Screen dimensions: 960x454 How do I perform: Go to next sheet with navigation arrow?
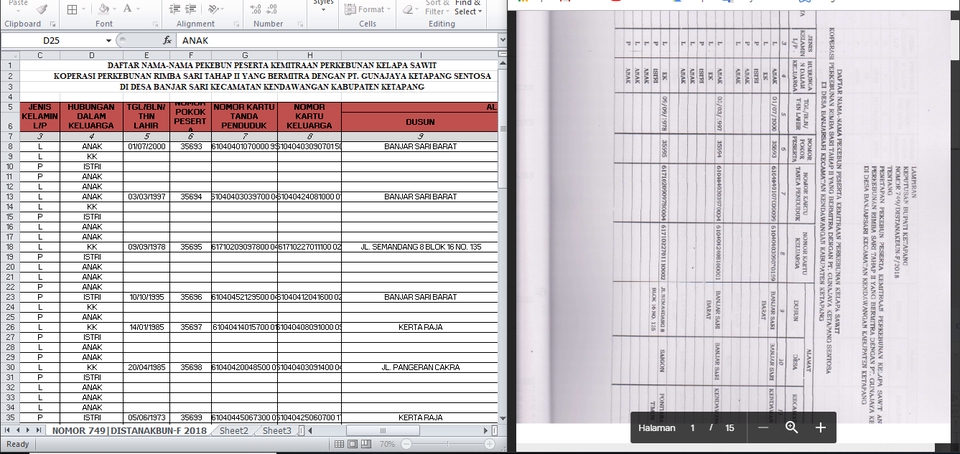pyautogui.click(x=28, y=431)
